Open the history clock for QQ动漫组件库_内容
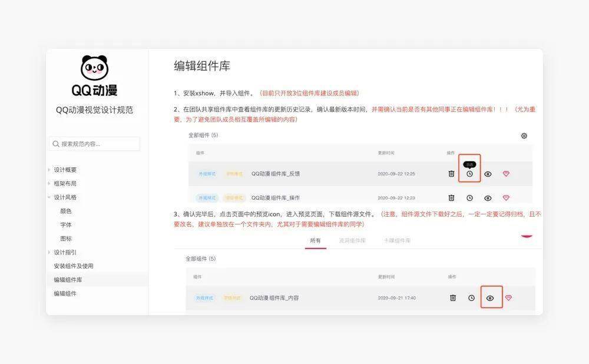Screen dimensions: 589x364 [x=471, y=298]
